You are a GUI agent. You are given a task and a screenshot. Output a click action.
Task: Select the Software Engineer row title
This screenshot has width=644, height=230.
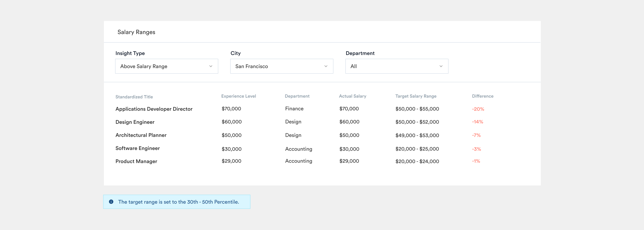[x=138, y=148]
